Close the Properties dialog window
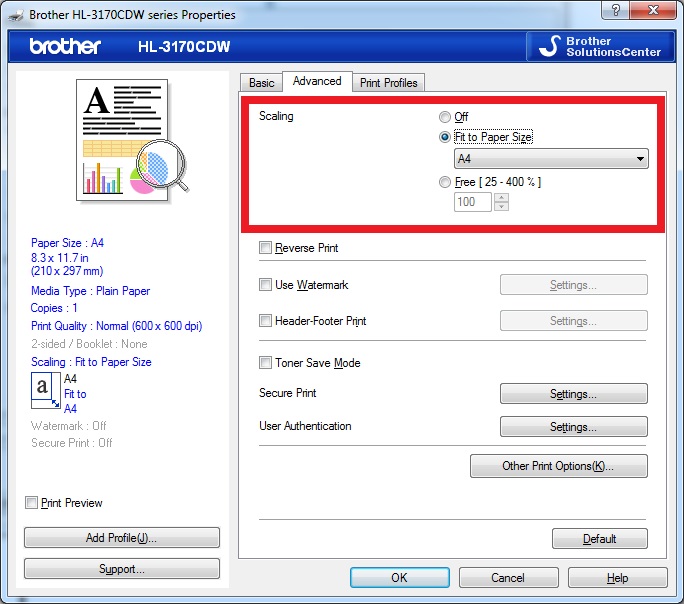 tap(653, 10)
